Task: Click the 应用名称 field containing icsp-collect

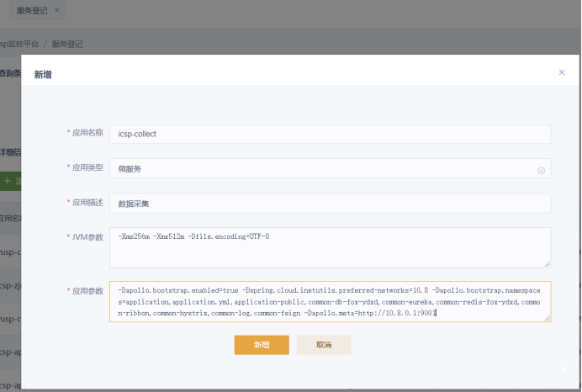Action: click(330, 134)
